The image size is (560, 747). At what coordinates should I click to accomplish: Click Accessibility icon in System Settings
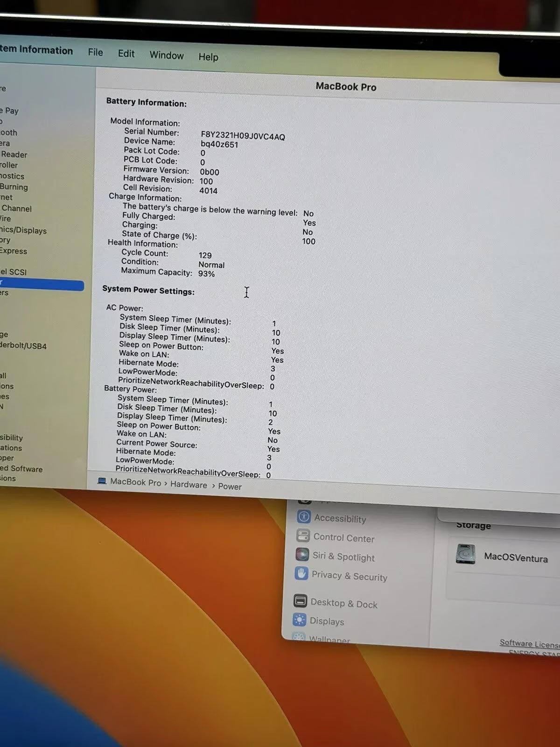tap(304, 516)
